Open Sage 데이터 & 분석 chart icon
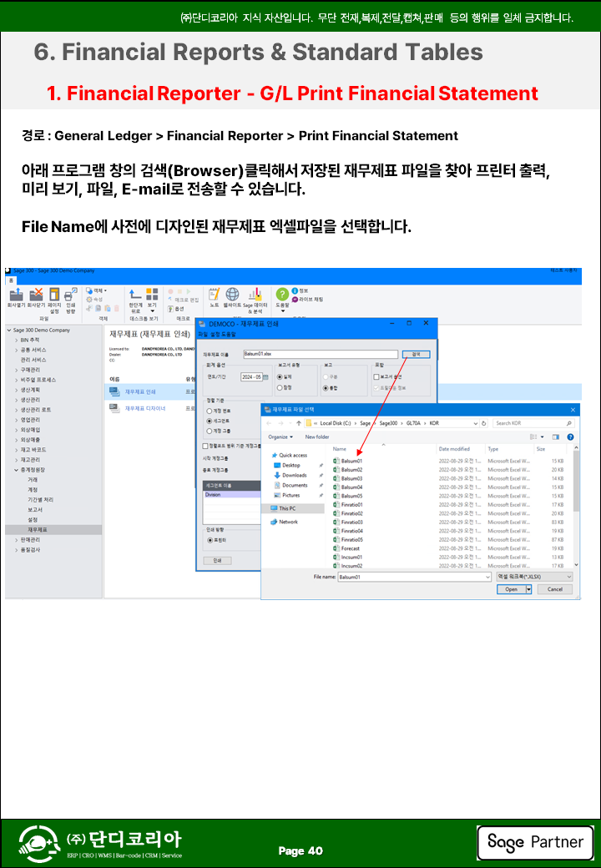This screenshot has width=601, height=868. (x=255, y=294)
